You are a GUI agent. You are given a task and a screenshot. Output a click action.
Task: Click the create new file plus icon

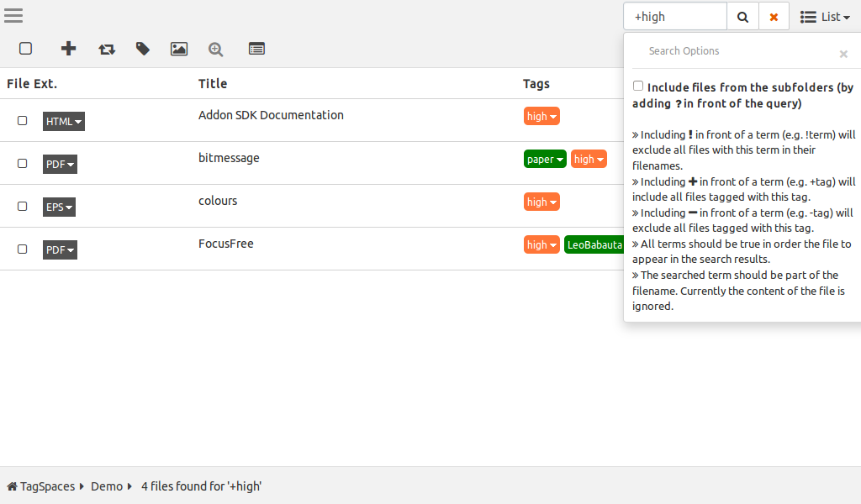coord(69,49)
